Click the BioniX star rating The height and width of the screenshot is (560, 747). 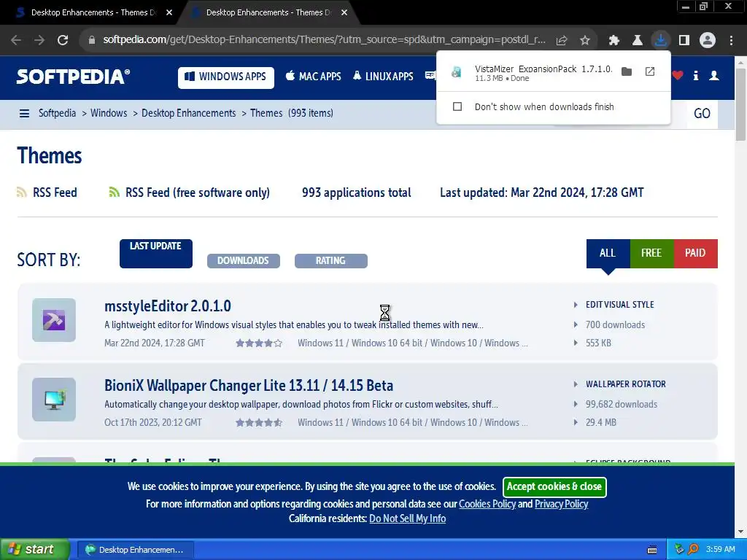click(x=259, y=422)
